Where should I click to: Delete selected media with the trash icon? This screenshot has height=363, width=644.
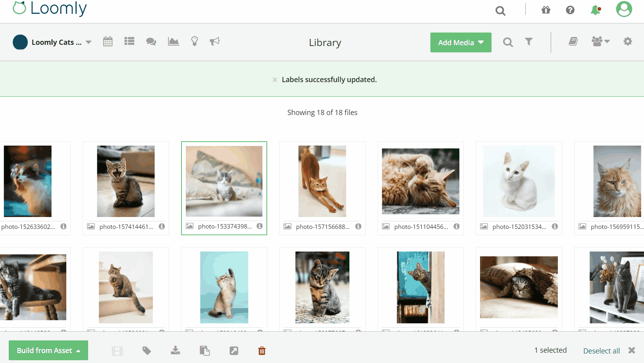pos(261,350)
